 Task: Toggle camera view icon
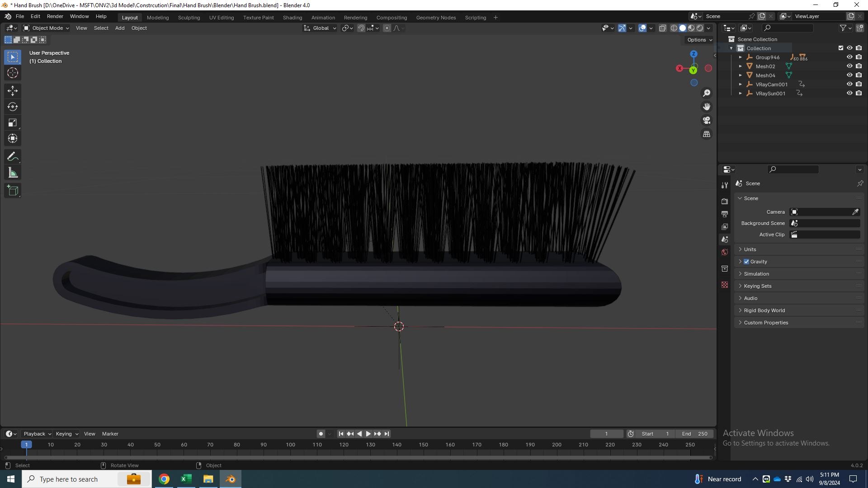coord(707,120)
